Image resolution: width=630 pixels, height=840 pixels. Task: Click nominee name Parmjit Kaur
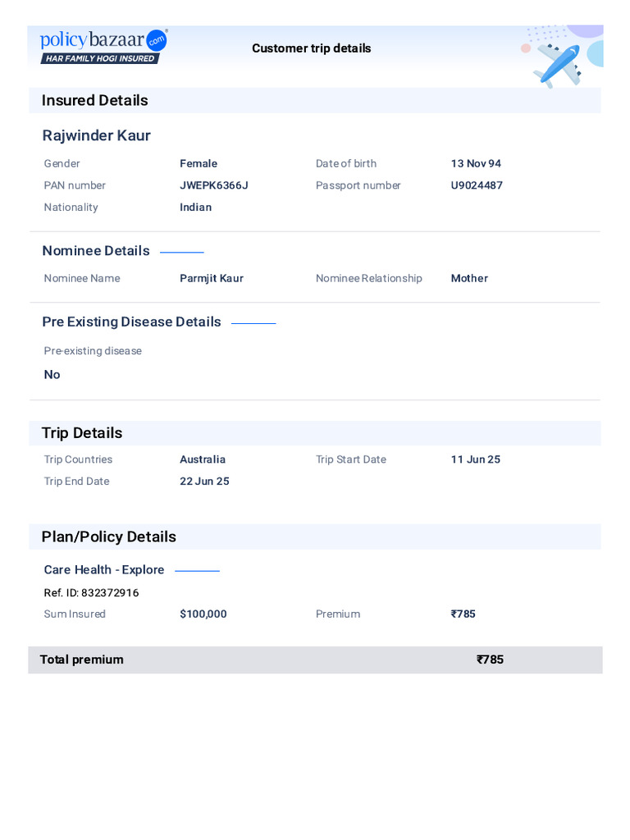pos(211,278)
